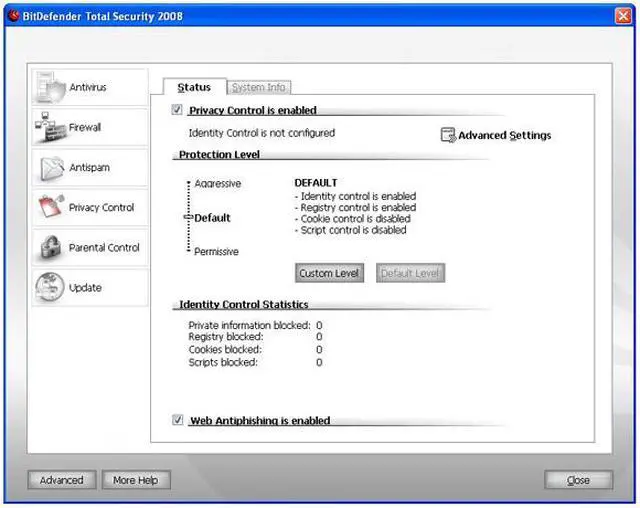Screen dimensions: 640x508
Task: Click the Default Level button
Action: click(x=410, y=273)
